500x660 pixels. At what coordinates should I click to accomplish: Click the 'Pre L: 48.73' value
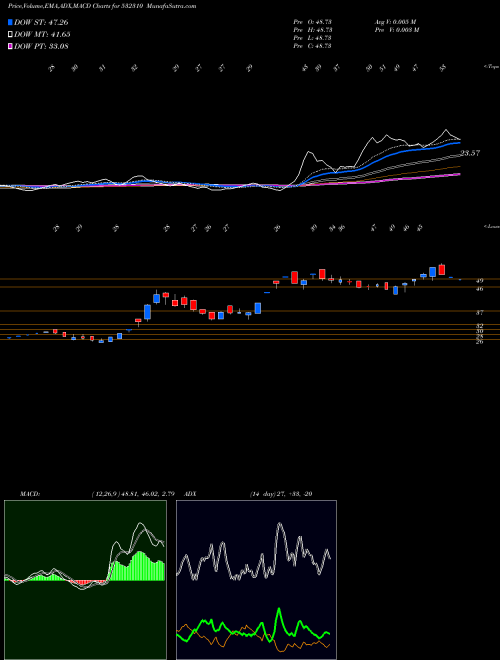pos(312,38)
